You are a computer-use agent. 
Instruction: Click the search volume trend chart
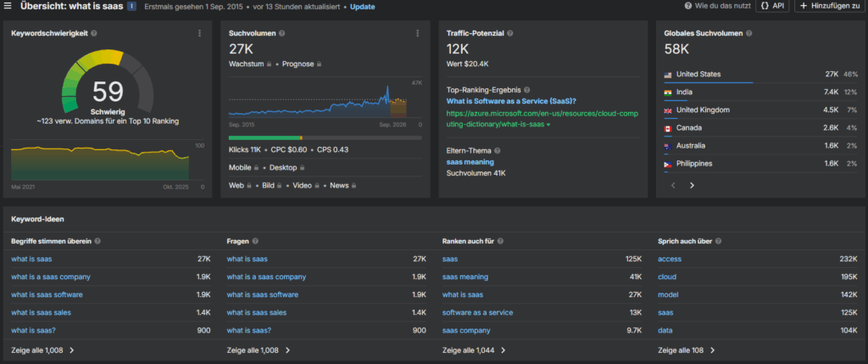[318, 100]
